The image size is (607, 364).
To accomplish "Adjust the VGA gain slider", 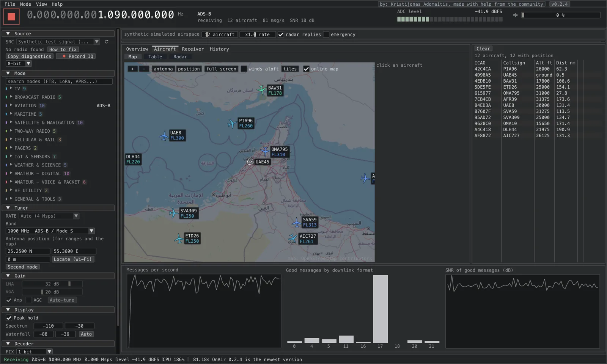I will click(52, 292).
